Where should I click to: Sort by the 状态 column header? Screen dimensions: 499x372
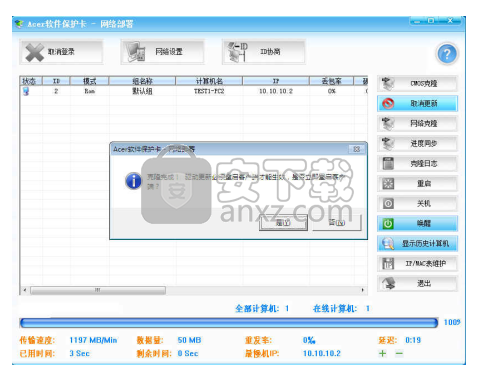tap(31, 81)
